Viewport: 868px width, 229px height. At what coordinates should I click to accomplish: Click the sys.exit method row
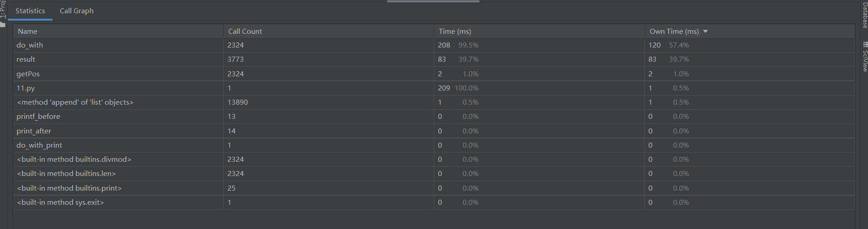[60, 202]
